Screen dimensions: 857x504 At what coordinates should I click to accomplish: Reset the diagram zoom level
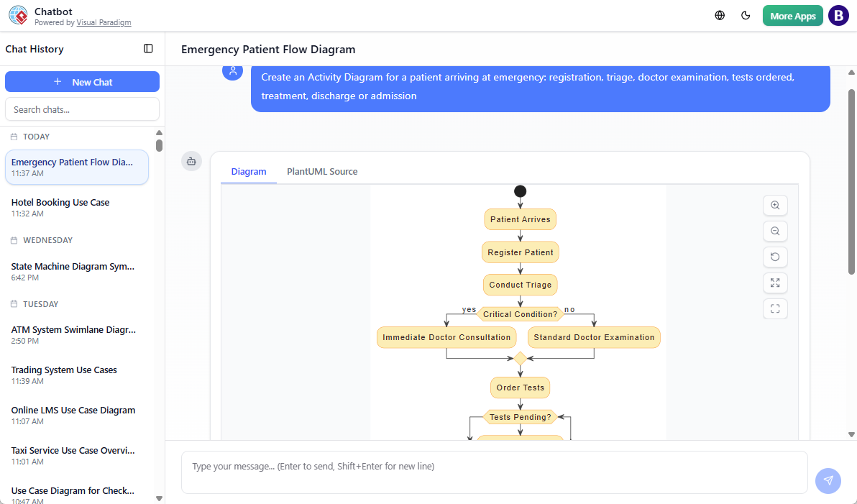click(x=775, y=257)
